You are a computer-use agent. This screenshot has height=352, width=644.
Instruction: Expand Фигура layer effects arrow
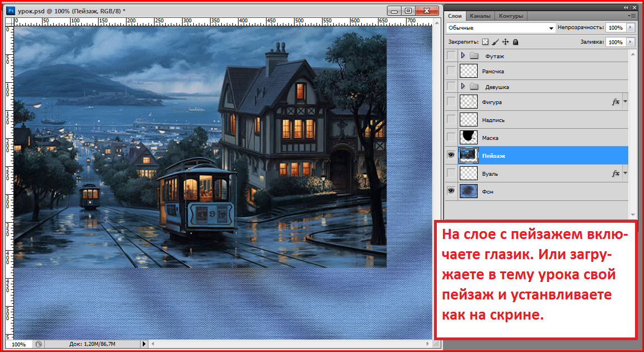[625, 102]
